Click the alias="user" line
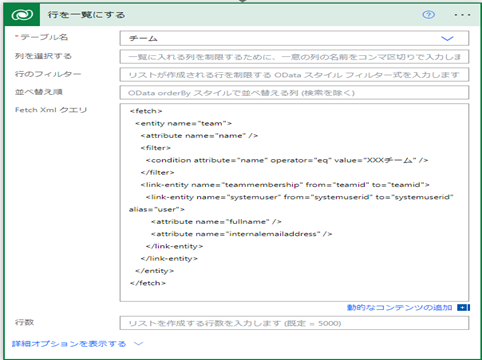 point(157,209)
